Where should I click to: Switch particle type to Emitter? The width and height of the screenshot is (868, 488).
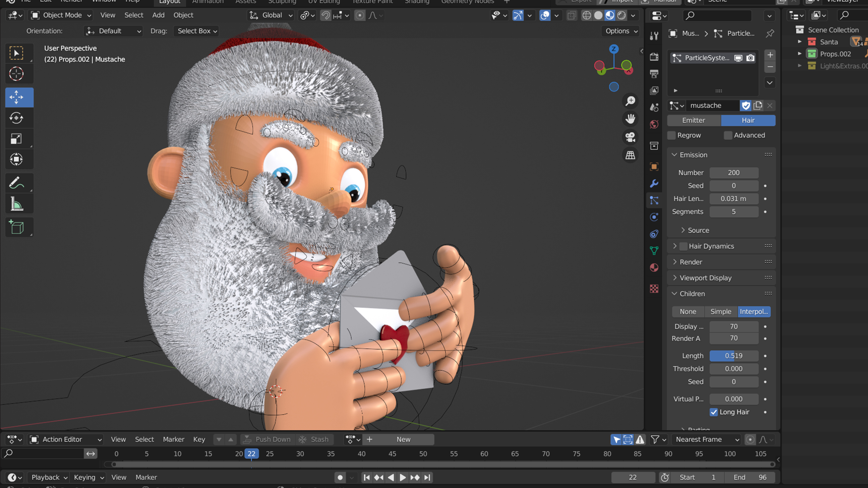[x=694, y=121]
